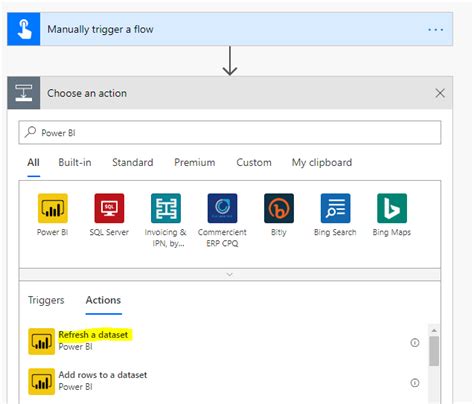The width and height of the screenshot is (474, 404).
Task: Show info for Add rows to a dataset
Action: tap(415, 383)
